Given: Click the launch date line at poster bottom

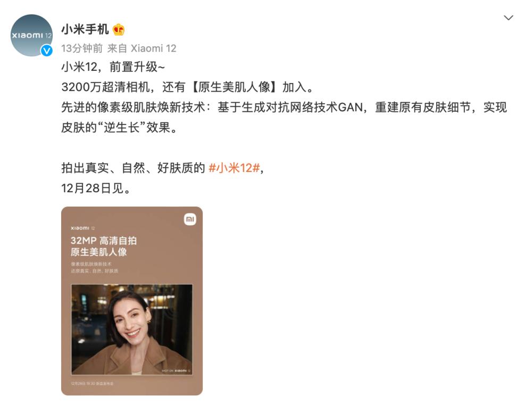Looking at the screenshot, I should (92, 384).
